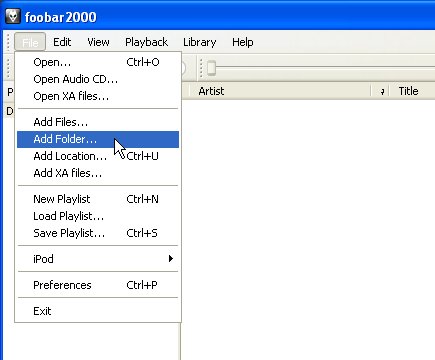Open the Library menu

(200, 42)
